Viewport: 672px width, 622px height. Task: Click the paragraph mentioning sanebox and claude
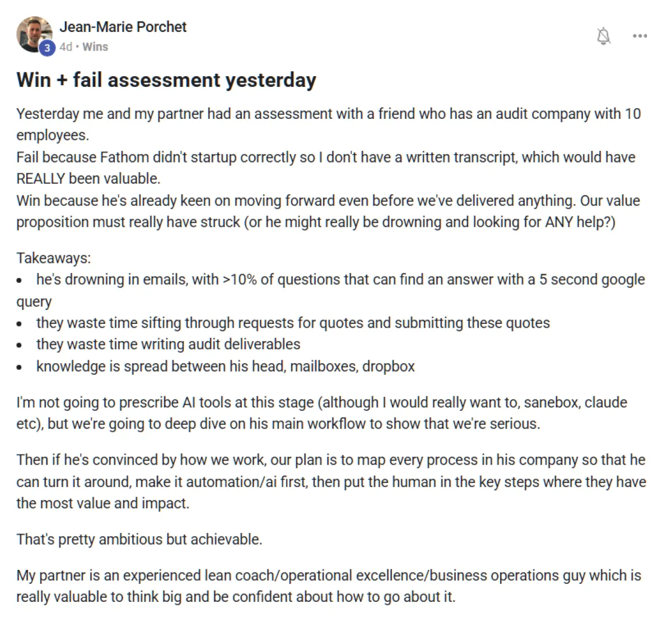[322, 413]
